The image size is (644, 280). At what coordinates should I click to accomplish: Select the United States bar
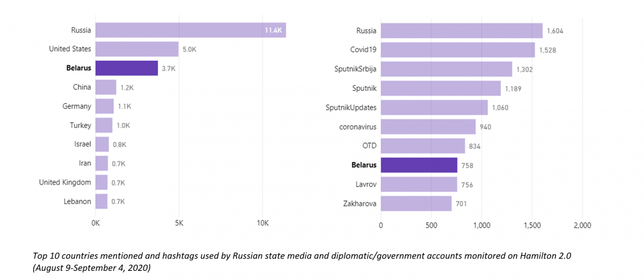point(137,49)
